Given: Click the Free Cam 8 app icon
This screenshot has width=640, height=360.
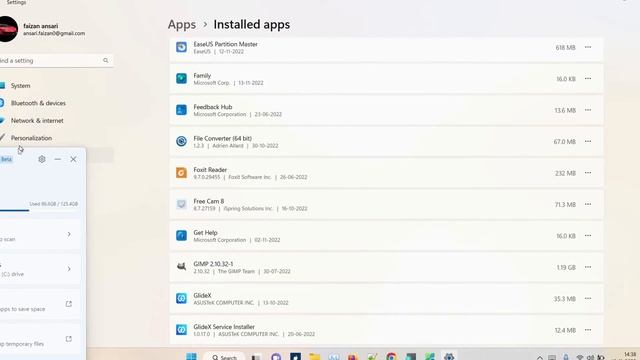Looking at the screenshot, I should pyautogui.click(x=181, y=204).
